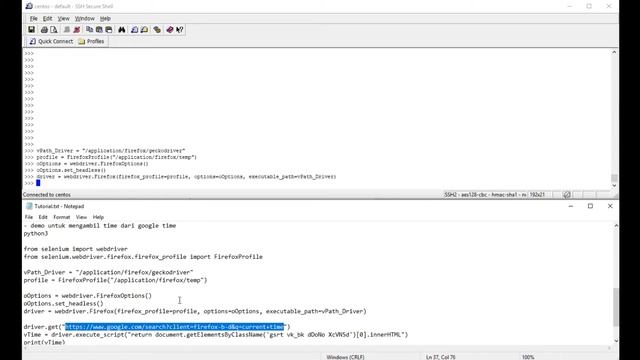Click the 'vTime = driver.execute_script' line
The height and width of the screenshot is (360, 640).
click(216, 335)
